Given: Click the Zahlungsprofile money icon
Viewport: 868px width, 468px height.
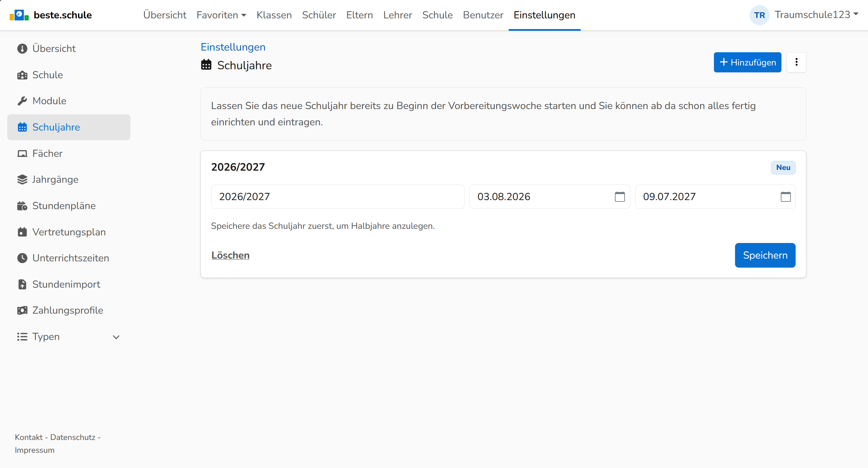Looking at the screenshot, I should coord(22,310).
